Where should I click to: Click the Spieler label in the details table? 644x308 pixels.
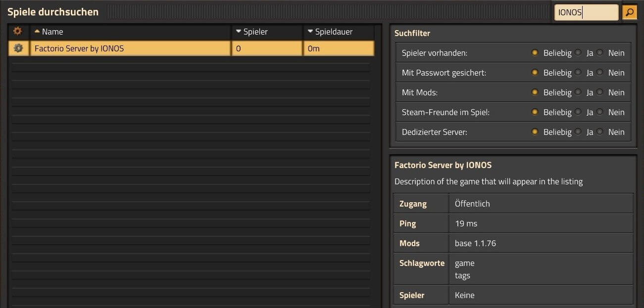412,295
